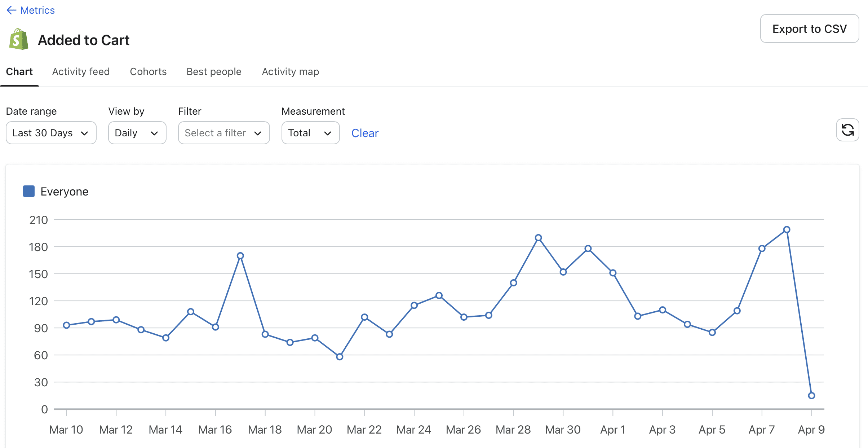Click the Clear filters link

click(x=365, y=133)
